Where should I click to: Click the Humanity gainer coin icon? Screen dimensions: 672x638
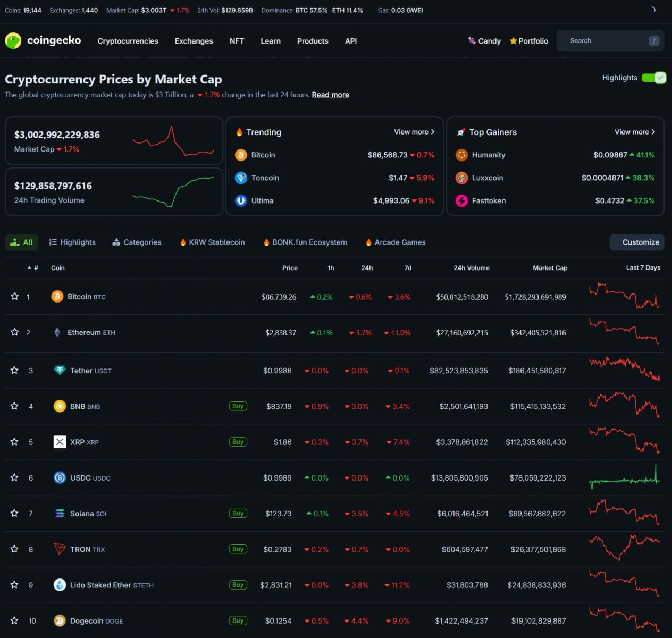click(x=461, y=155)
